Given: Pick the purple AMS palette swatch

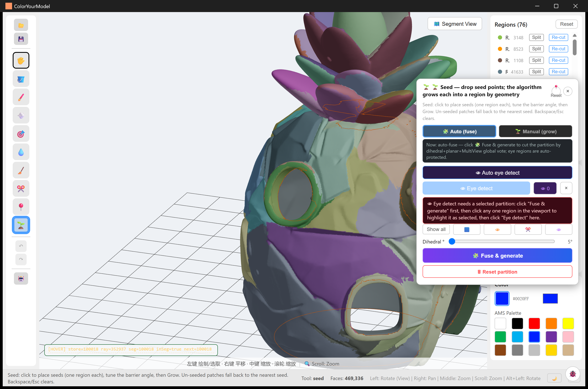Looking at the screenshot, I should click(551, 337).
